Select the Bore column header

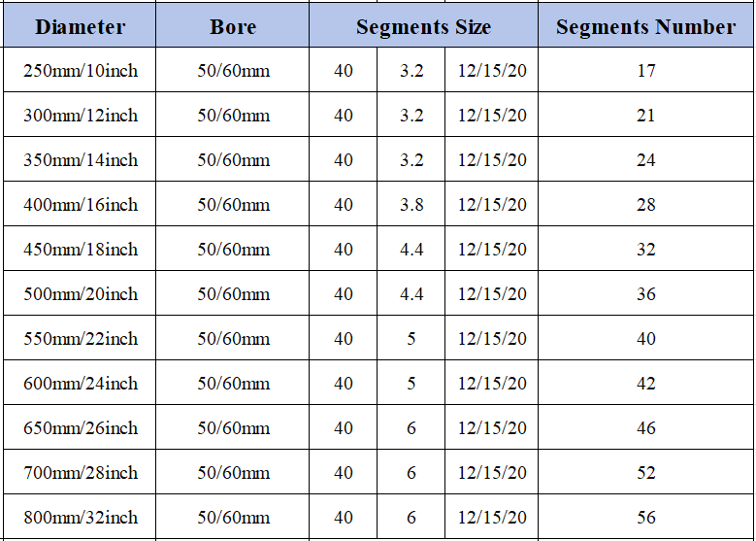click(233, 26)
